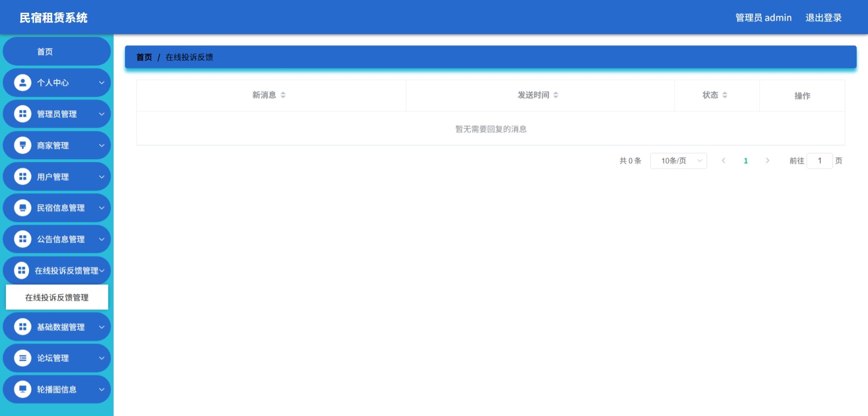Image resolution: width=868 pixels, height=416 pixels.
Task: Go to next page arrow
Action: point(768,161)
